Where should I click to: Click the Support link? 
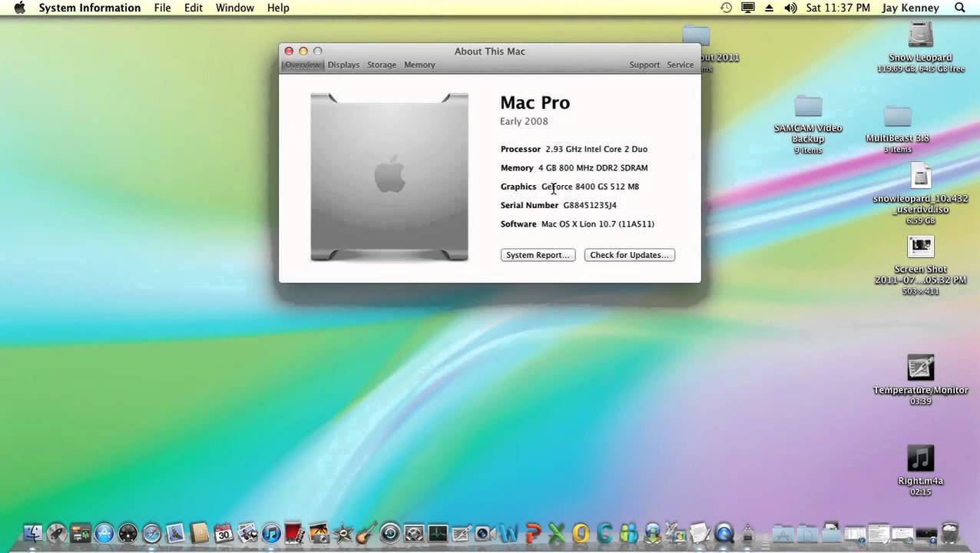click(x=644, y=65)
